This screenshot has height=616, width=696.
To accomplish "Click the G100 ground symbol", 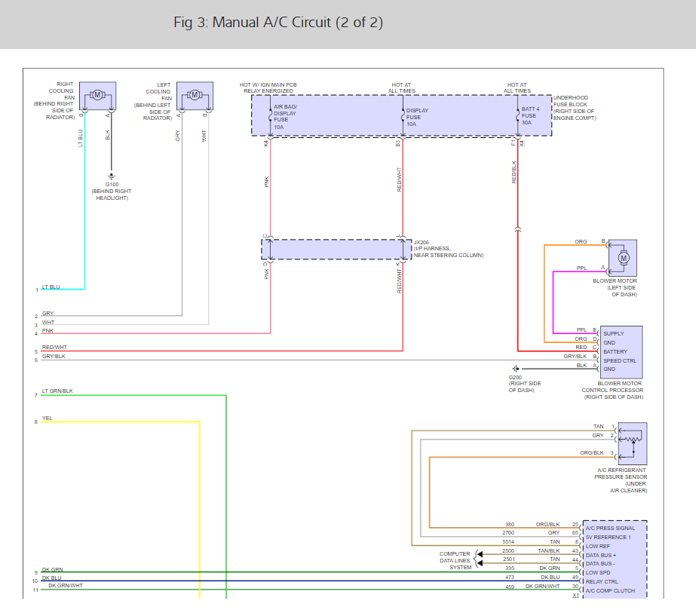I will [x=112, y=176].
